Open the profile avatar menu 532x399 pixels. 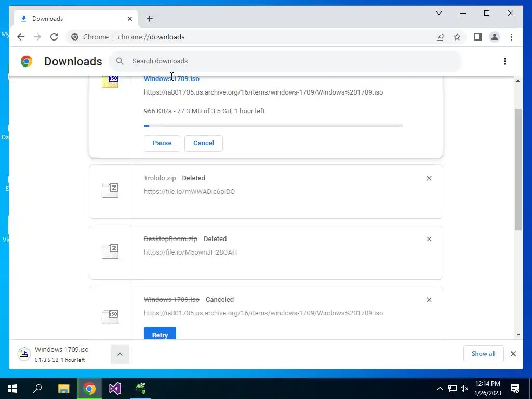pos(495,37)
